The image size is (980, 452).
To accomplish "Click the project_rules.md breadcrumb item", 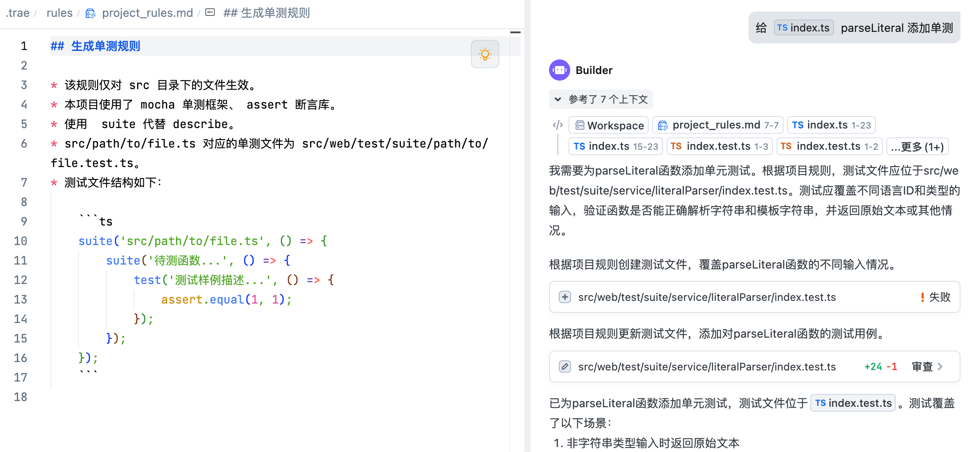I will [x=147, y=13].
